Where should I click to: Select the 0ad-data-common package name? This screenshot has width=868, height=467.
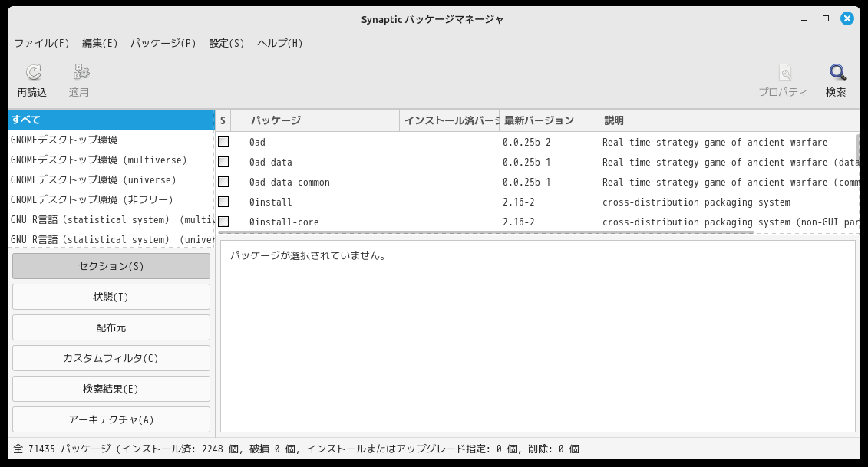coord(289,182)
